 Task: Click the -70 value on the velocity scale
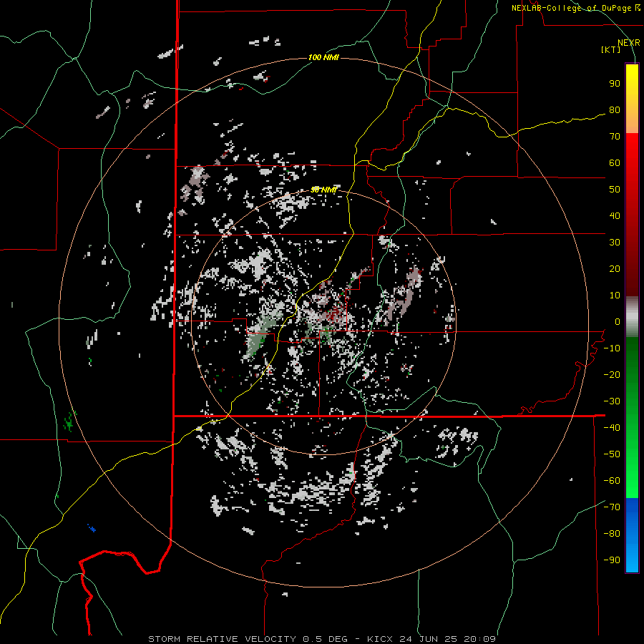coord(612,507)
